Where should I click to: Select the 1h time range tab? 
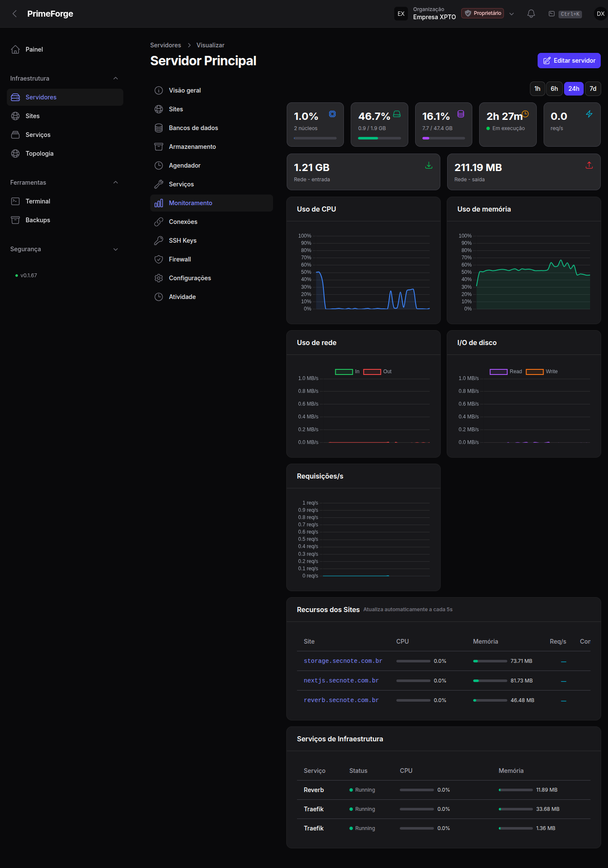pyautogui.click(x=537, y=89)
